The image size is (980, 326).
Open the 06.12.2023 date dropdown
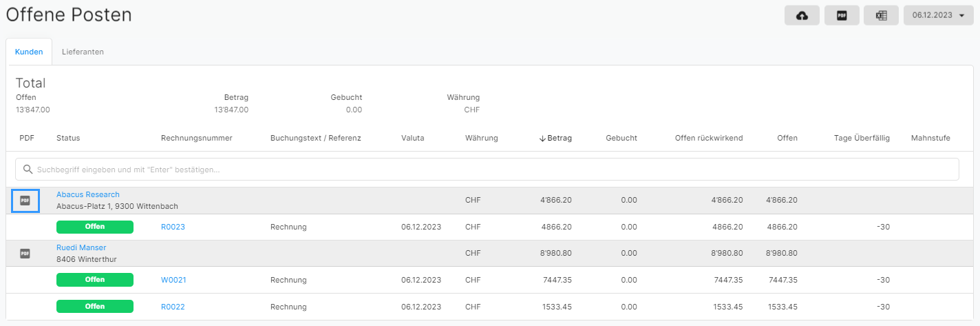tap(938, 15)
